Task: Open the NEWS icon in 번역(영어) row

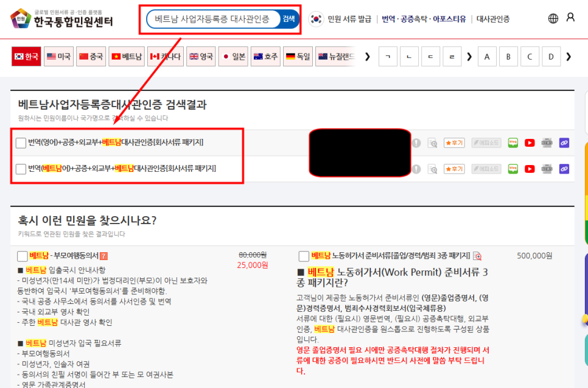Action: (x=547, y=143)
